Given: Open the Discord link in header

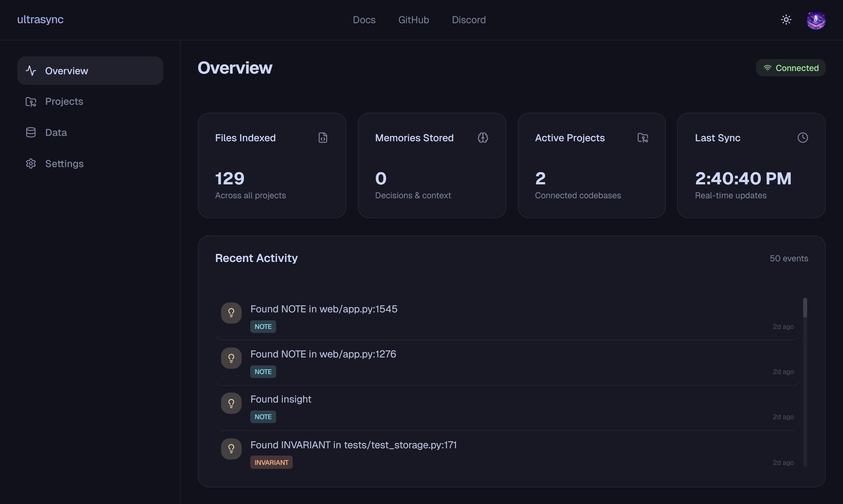Looking at the screenshot, I should coord(468,20).
